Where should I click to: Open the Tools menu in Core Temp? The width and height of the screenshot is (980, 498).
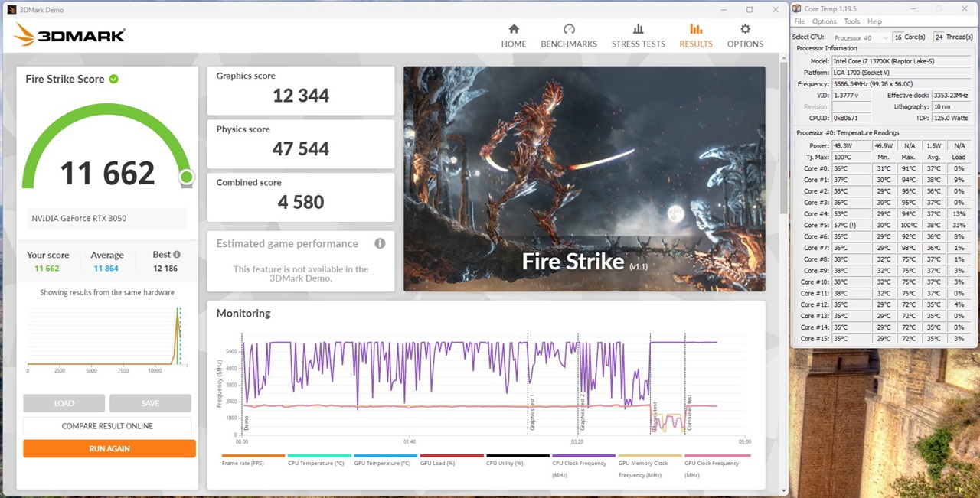(851, 21)
